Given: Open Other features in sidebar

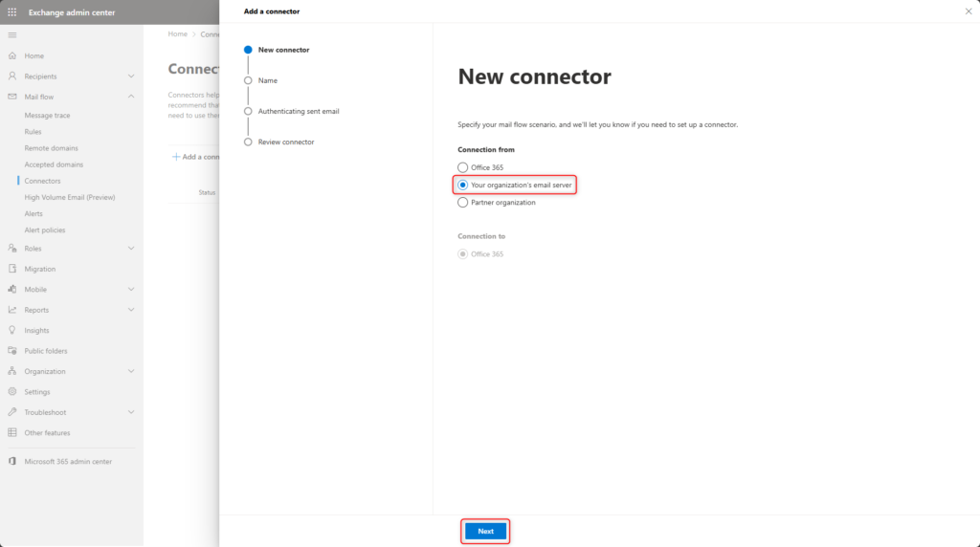Looking at the screenshot, I should (48, 433).
